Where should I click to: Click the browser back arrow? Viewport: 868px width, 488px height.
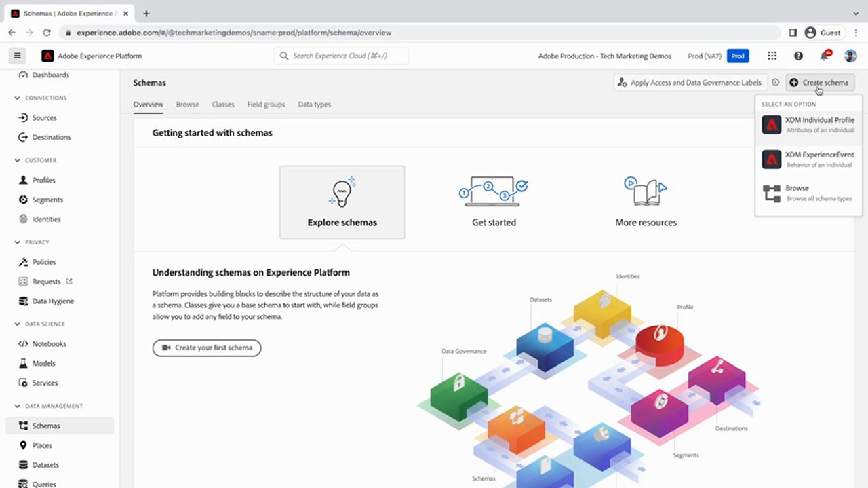point(12,33)
